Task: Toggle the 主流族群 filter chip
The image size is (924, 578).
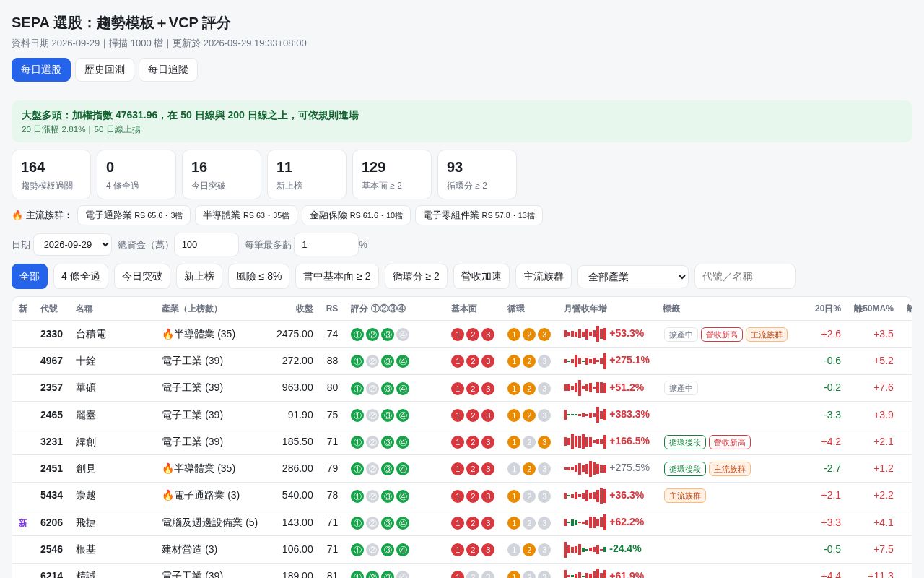Action: click(544, 277)
